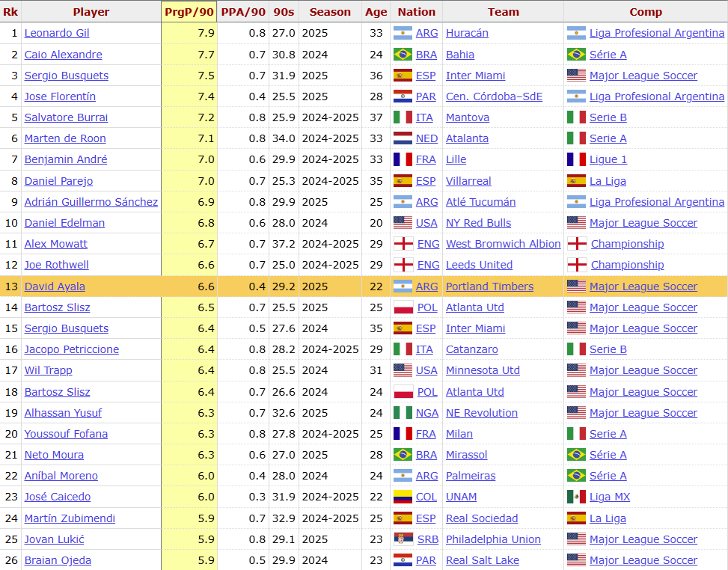Open Championship link in Alex Mowatt row

(x=627, y=244)
